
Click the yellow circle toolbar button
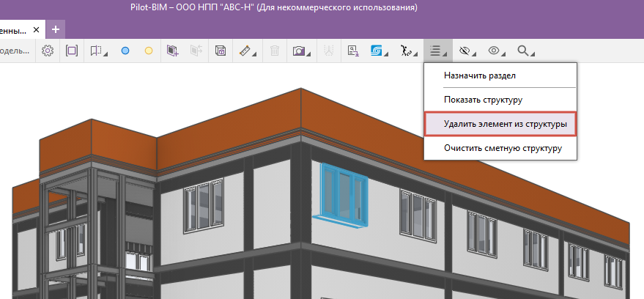click(x=149, y=51)
